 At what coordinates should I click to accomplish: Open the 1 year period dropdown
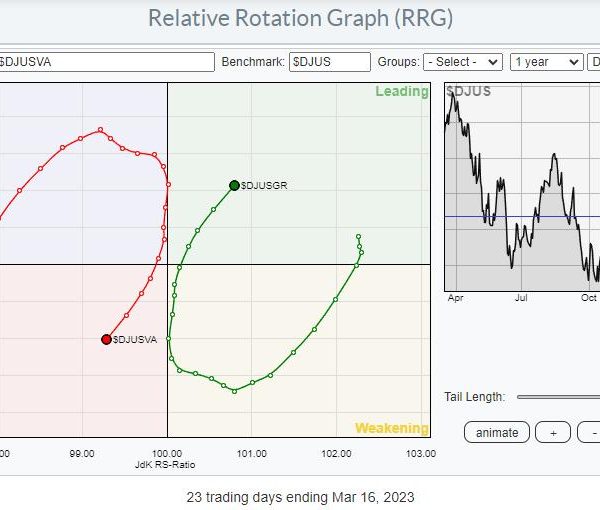tap(546, 62)
